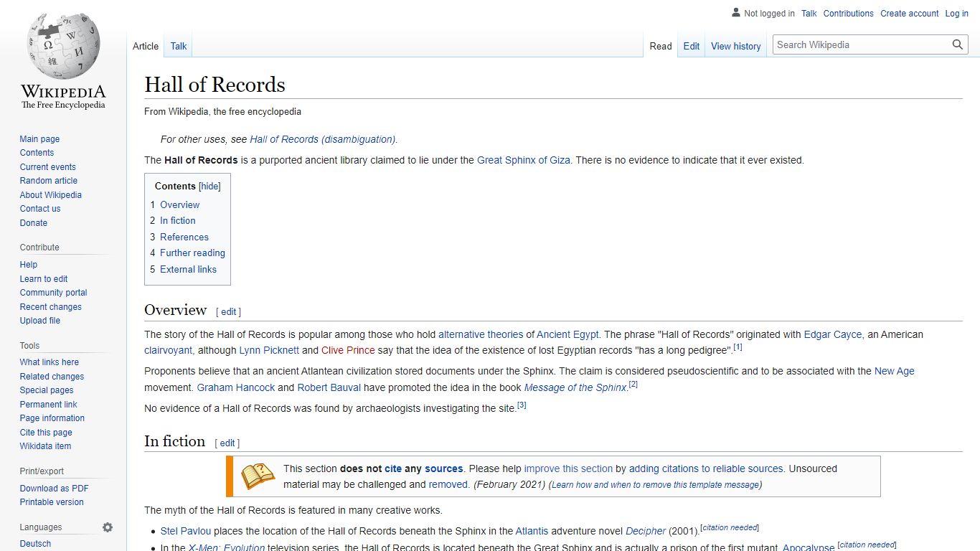Jump to Overview in contents
Image resolution: width=980 pixels, height=551 pixels.
[x=179, y=204]
